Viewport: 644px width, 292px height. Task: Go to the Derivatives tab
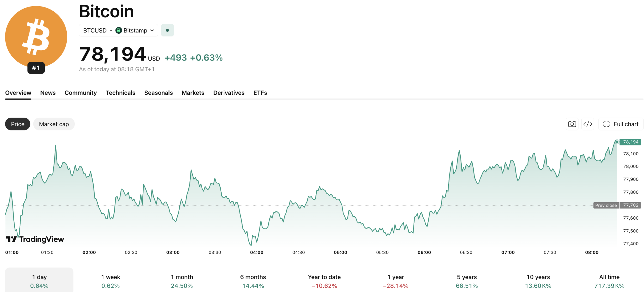[x=229, y=93]
